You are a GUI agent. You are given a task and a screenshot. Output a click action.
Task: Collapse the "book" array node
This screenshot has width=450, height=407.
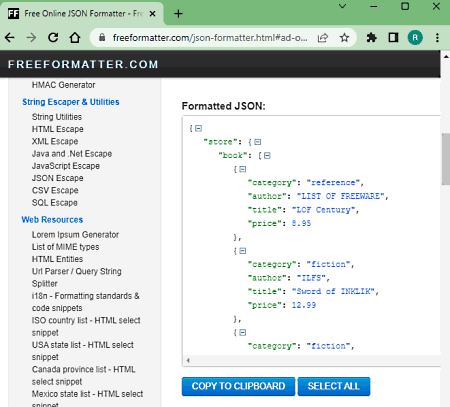[267, 156]
